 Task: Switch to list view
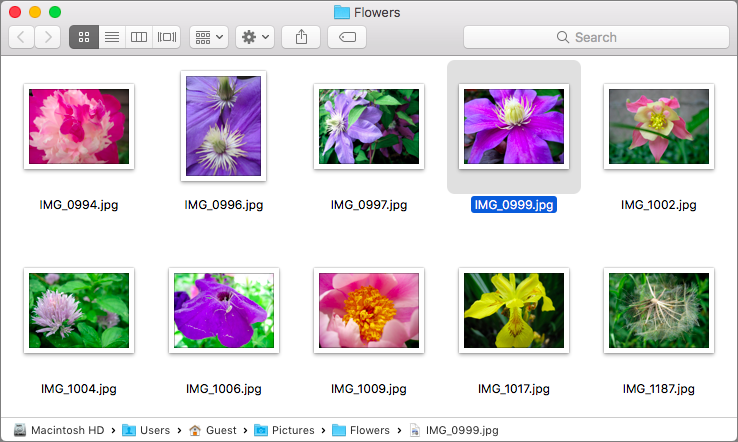point(112,37)
